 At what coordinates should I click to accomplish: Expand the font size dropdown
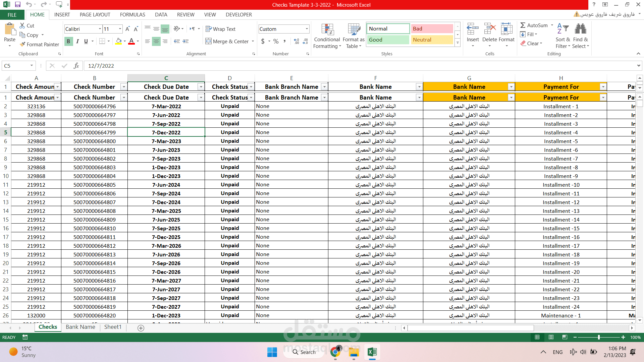(x=120, y=29)
